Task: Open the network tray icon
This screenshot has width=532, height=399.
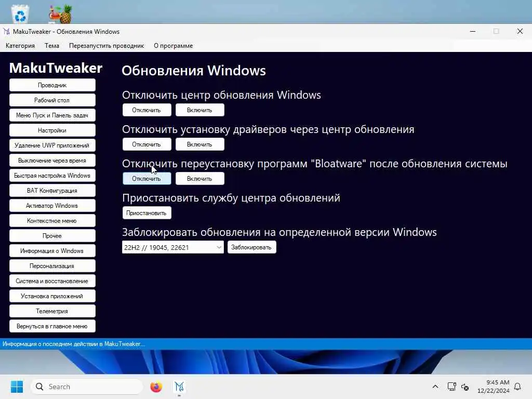Action: pyautogui.click(x=451, y=387)
